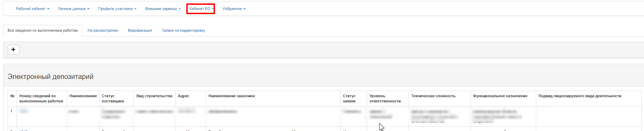Go to the Верификация tab

point(140,31)
